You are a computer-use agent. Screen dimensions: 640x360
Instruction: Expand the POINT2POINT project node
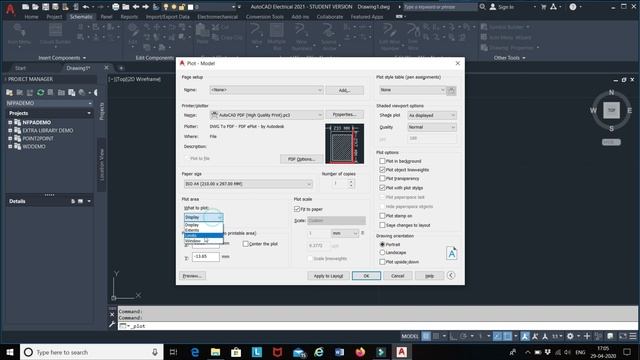coord(10,138)
